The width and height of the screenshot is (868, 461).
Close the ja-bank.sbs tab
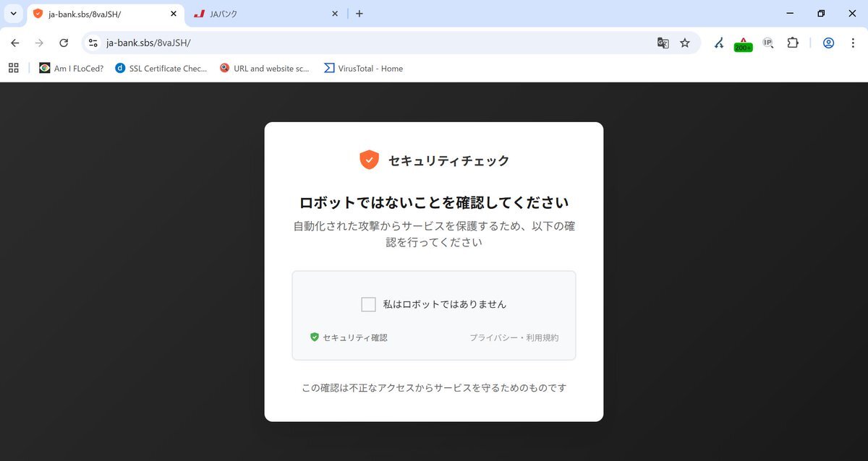pos(173,13)
